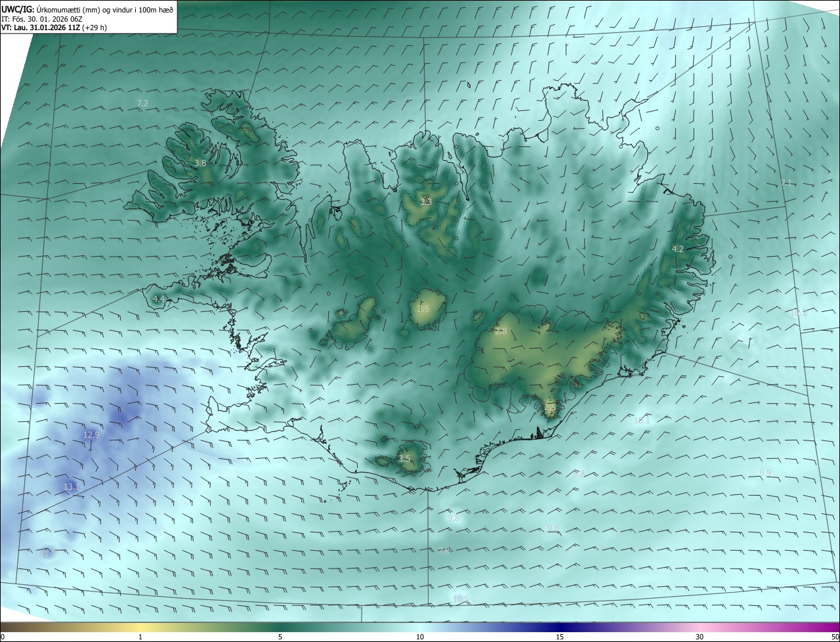Click the 10.5 value near the bottom edge
840x642 pixels.
(x=461, y=598)
